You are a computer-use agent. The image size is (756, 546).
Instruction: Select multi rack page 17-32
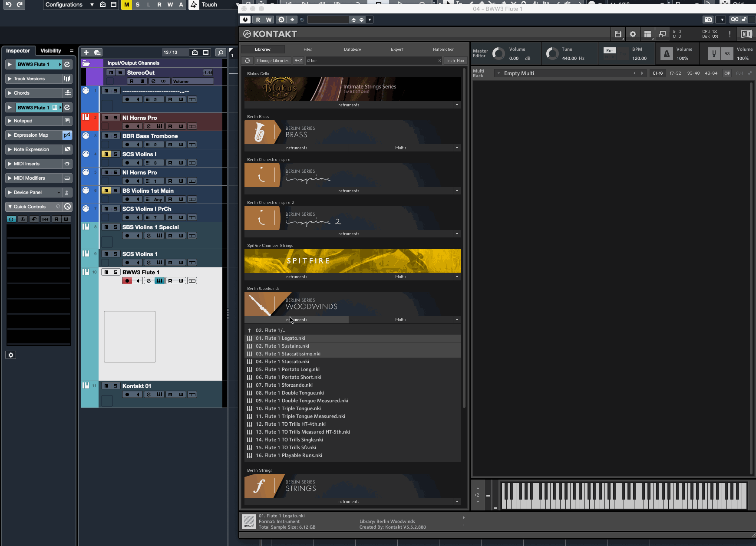coord(675,73)
